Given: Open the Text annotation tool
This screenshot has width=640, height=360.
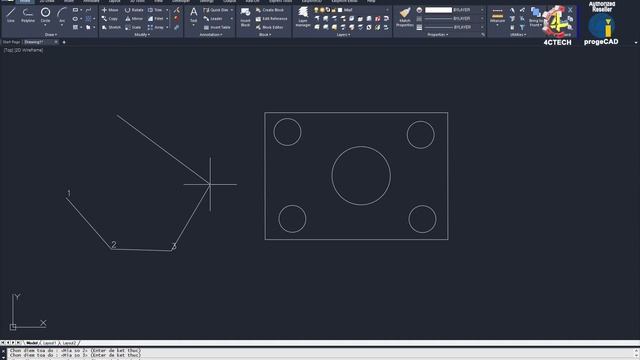Looking at the screenshot, I should [x=193, y=16].
